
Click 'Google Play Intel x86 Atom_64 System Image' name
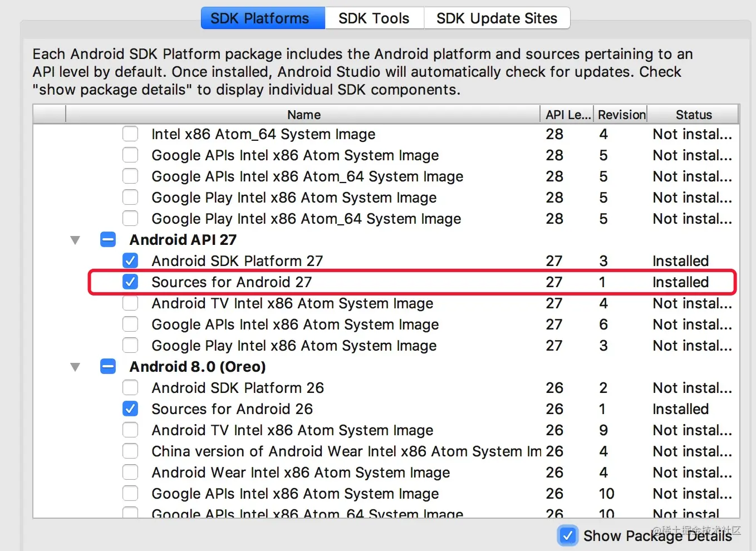[306, 219]
